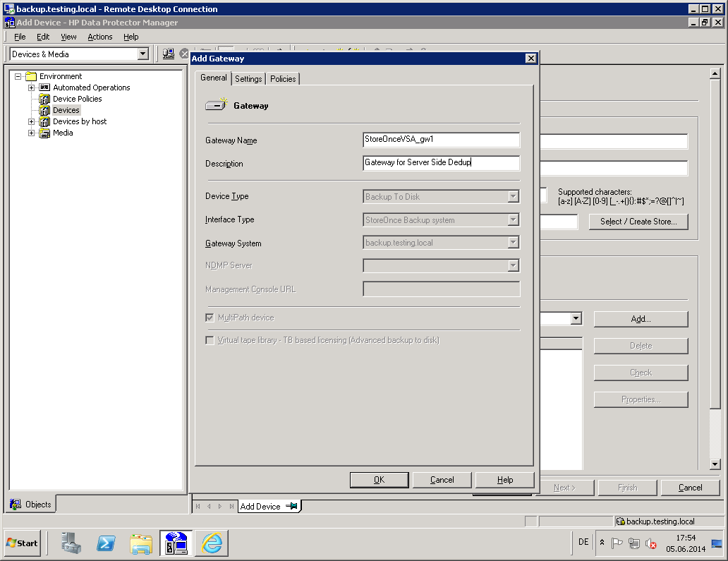Image resolution: width=728 pixels, height=561 pixels.
Task: Click first-page navigation arrow in tab bar
Action: click(198, 506)
